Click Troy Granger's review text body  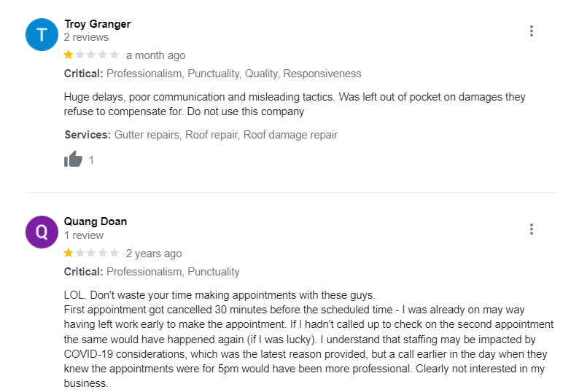tap(294, 104)
